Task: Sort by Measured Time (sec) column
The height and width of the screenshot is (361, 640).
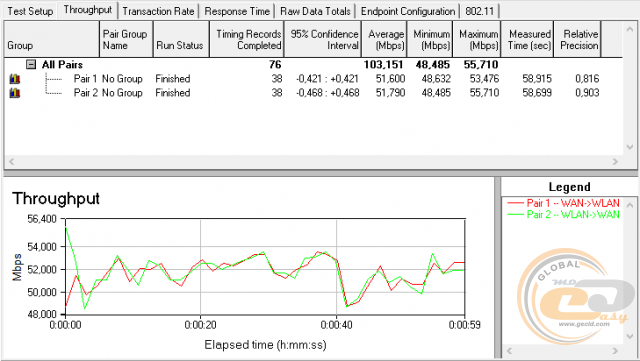Action: pos(527,39)
